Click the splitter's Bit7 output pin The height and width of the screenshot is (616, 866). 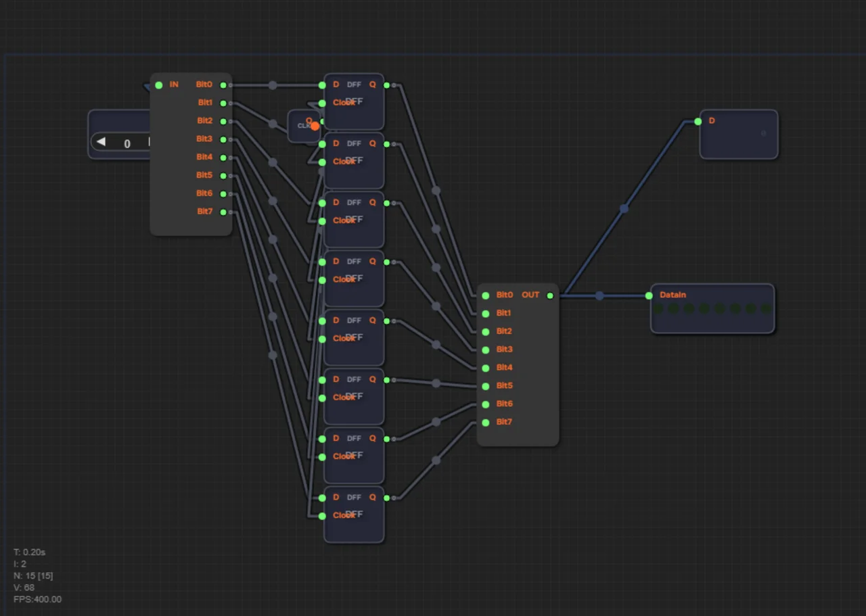tap(223, 212)
